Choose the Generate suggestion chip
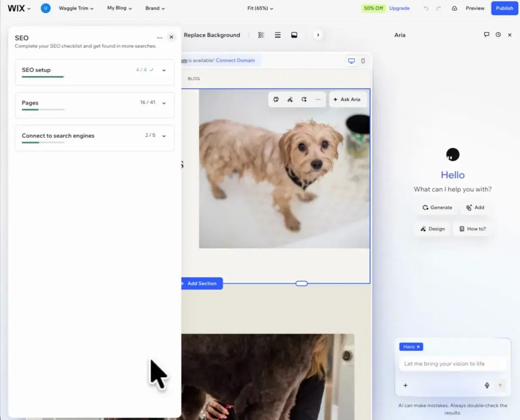This screenshot has height=420, width=520. [437, 207]
